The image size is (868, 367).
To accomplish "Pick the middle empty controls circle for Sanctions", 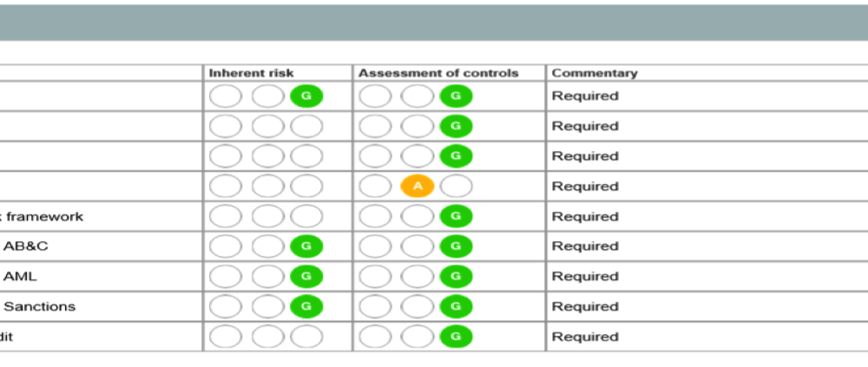I will [x=418, y=306].
